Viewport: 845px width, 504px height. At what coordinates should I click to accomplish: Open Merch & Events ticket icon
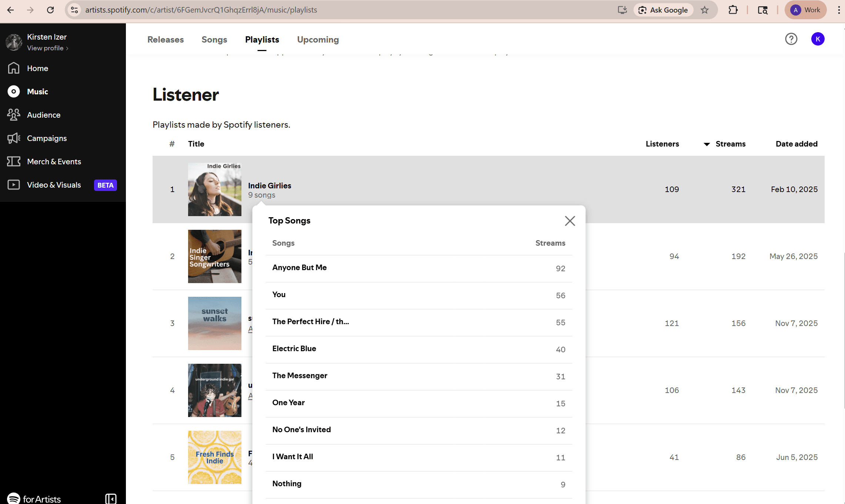pos(14,161)
